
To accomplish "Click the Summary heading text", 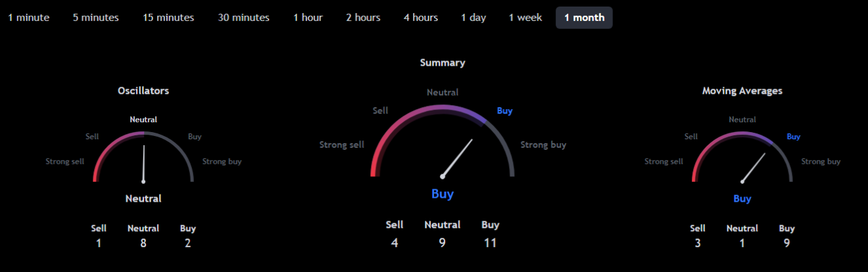I will tap(443, 62).
